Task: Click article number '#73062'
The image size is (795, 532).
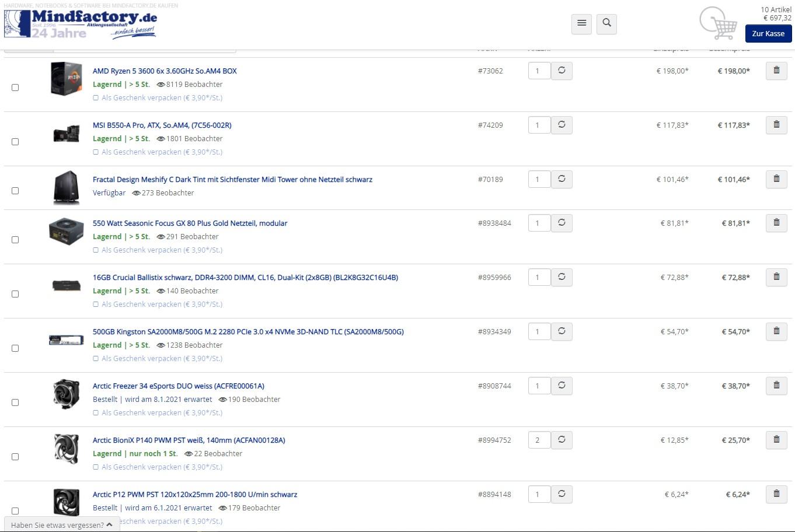Action: pyautogui.click(x=490, y=71)
